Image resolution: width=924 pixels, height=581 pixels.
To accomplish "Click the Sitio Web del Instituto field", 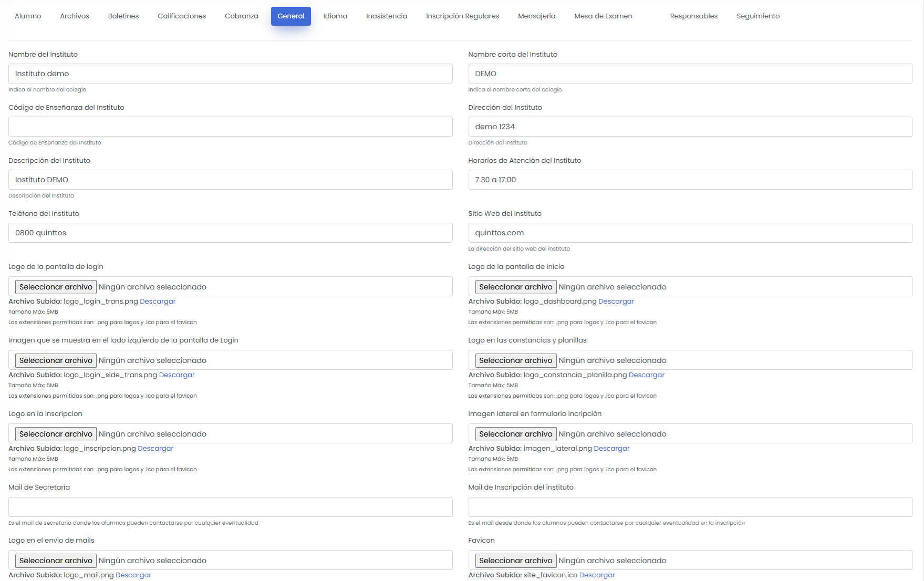I will 690,233.
